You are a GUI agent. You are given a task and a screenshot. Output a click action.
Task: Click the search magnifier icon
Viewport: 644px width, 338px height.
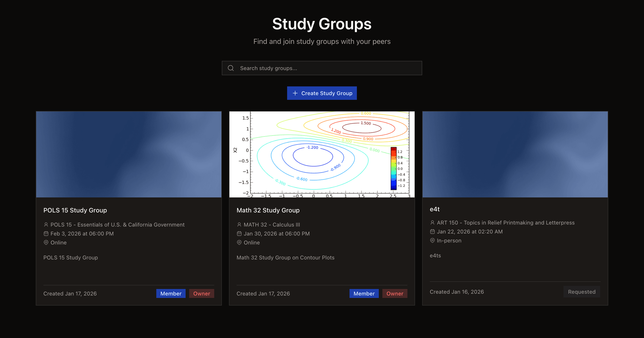[x=231, y=68]
